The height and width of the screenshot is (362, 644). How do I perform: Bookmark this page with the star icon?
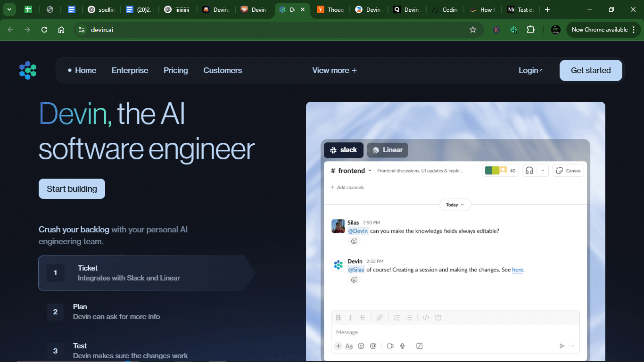473,30
